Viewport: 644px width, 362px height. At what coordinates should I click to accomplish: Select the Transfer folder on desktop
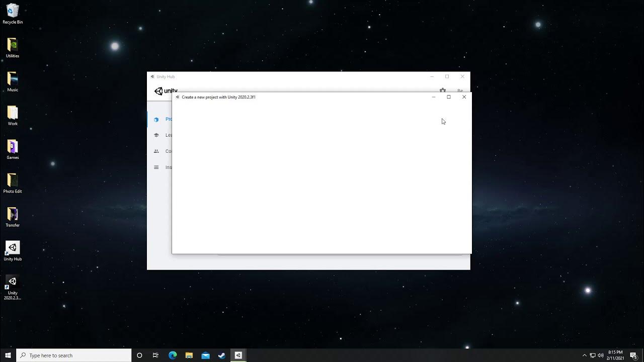click(13, 217)
